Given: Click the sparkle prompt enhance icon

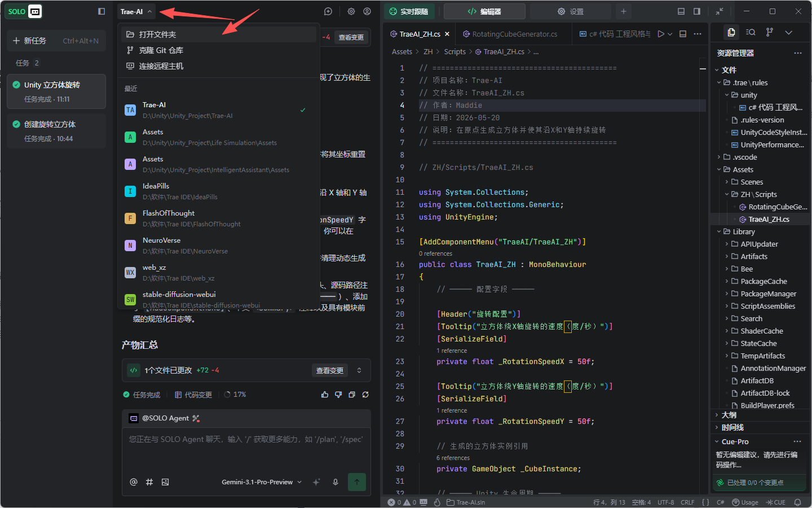Looking at the screenshot, I should (316, 482).
